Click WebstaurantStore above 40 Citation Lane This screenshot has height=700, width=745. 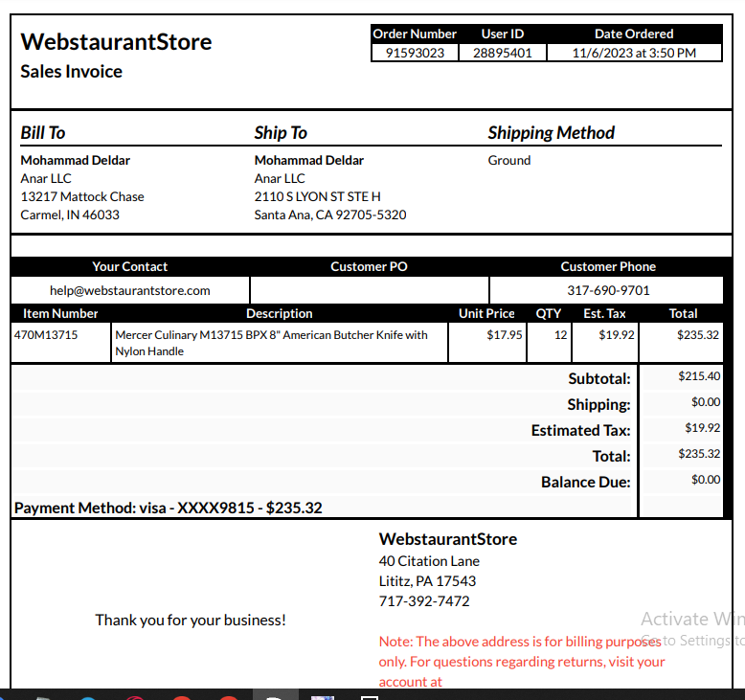point(447,539)
